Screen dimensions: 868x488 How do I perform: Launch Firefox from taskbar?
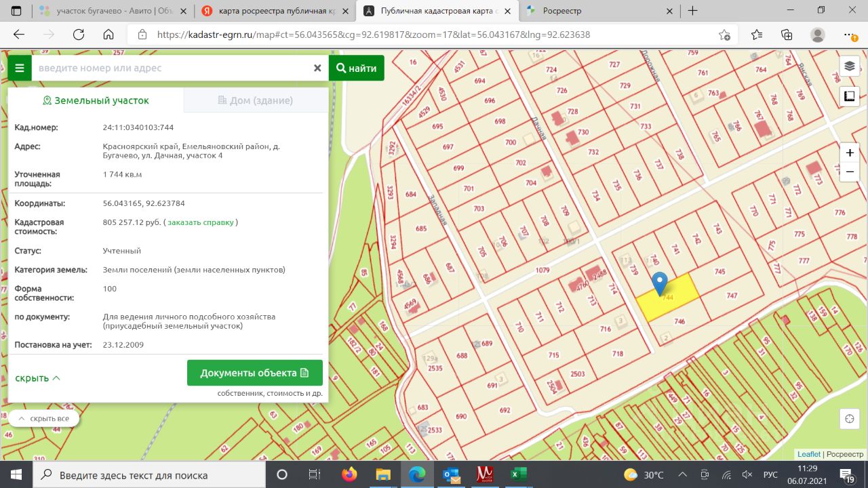click(x=349, y=474)
